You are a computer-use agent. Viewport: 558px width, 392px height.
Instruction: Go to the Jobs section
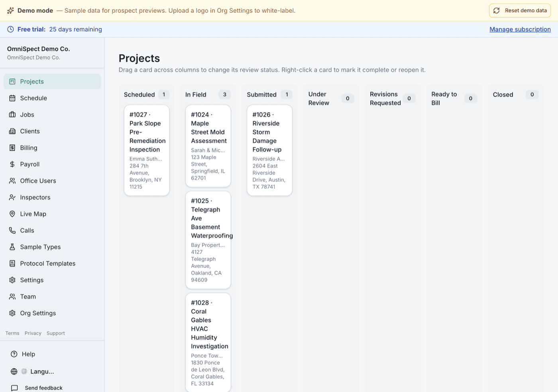52,115
